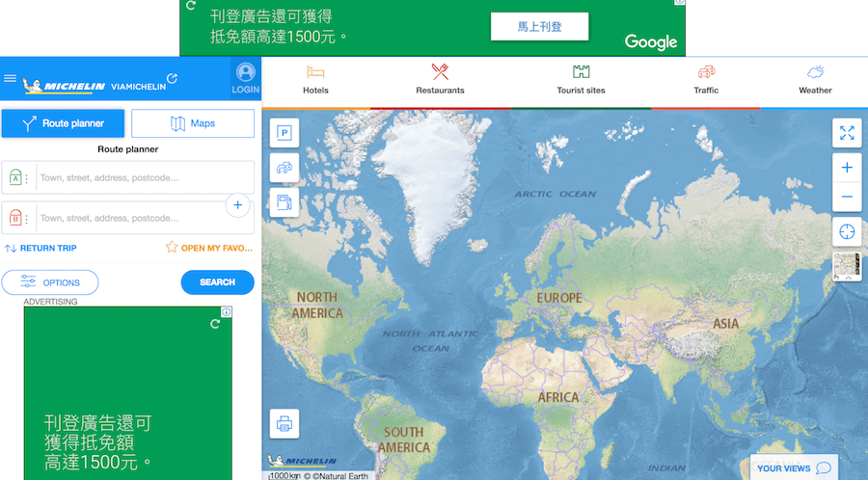
Task: Switch to the Maps button
Action: (x=193, y=123)
